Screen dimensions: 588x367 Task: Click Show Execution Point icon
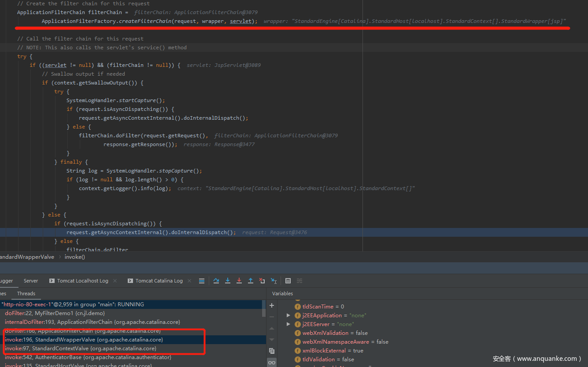[202, 281]
